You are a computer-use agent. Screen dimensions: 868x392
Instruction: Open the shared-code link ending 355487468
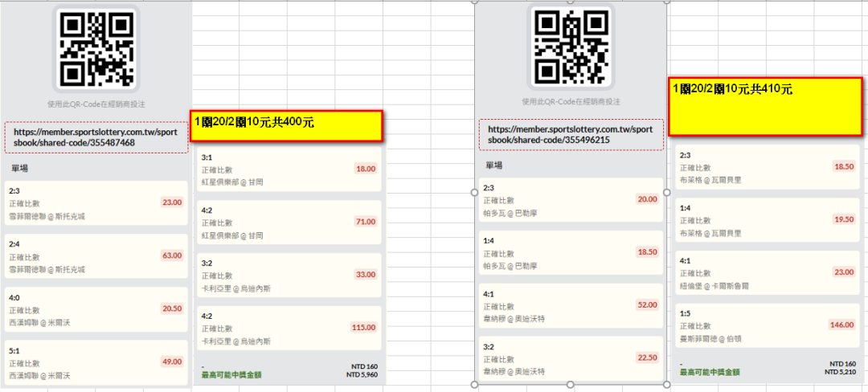click(97, 137)
